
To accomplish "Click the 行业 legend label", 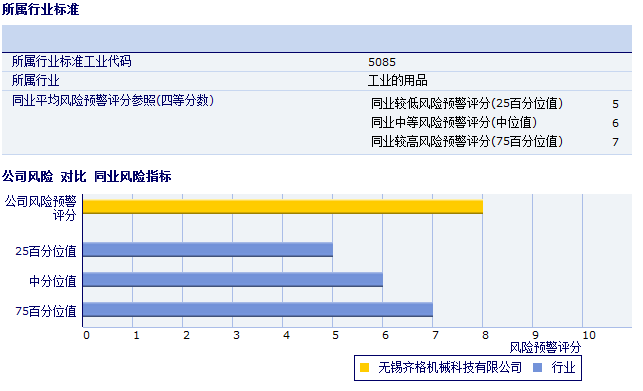I will 563,368.
